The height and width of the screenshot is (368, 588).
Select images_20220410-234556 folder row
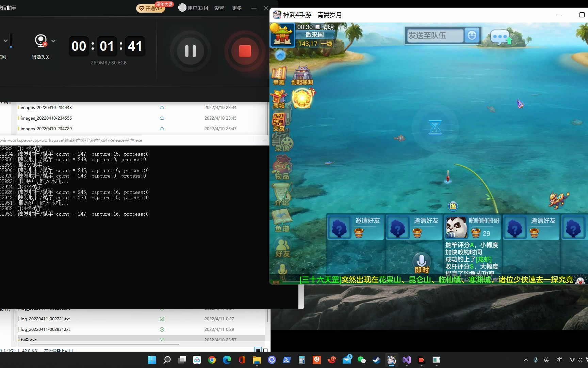(141, 118)
